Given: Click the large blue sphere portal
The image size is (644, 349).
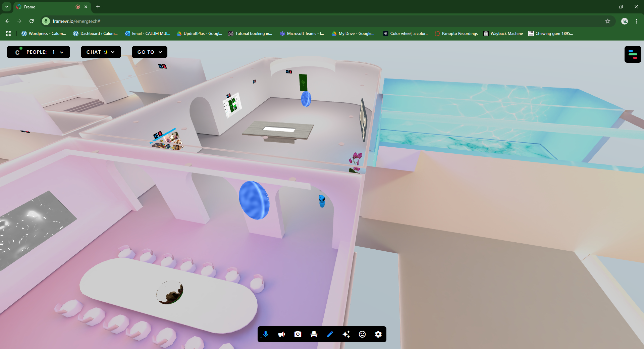Looking at the screenshot, I should click(x=254, y=200).
